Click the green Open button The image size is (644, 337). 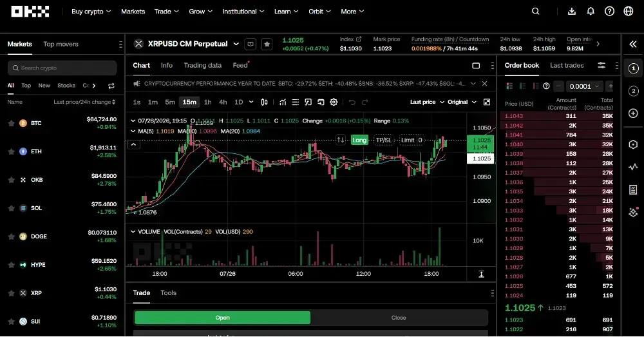pos(223,318)
